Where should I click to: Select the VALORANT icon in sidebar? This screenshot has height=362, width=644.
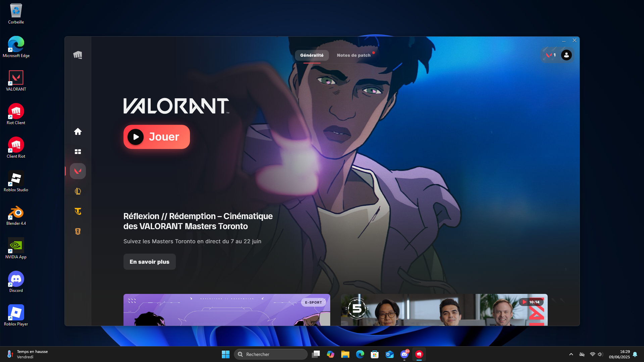(x=78, y=171)
